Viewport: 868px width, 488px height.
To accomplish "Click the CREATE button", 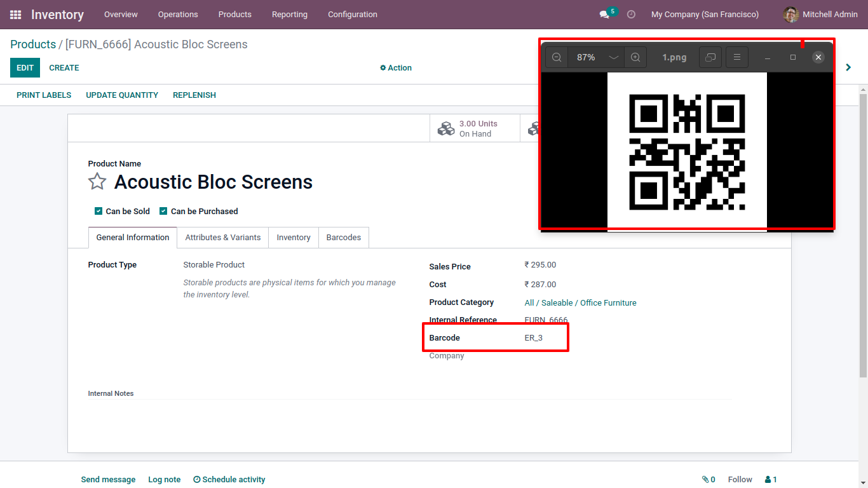I will (x=64, y=67).
